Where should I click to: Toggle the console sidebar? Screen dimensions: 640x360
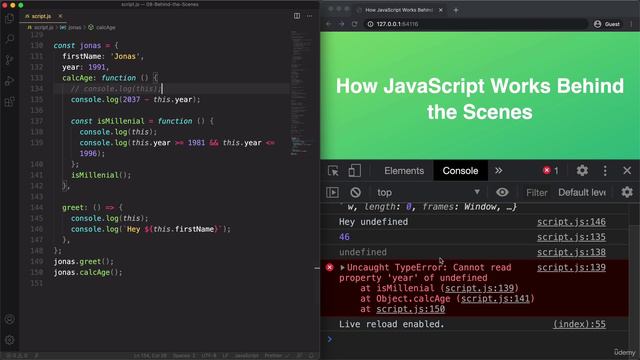pos(332,192)
